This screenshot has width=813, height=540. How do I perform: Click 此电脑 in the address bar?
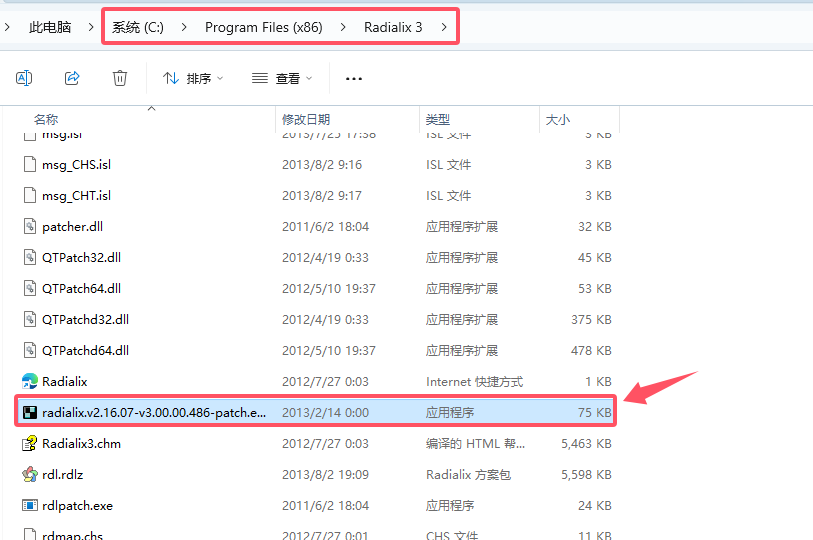50,27
